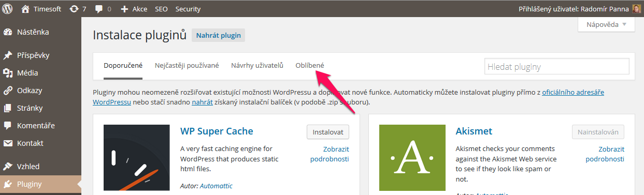Click the Timesoft site name
This screenshot has width=644, height=195.
pyautogui.click(x=48, y=9)
